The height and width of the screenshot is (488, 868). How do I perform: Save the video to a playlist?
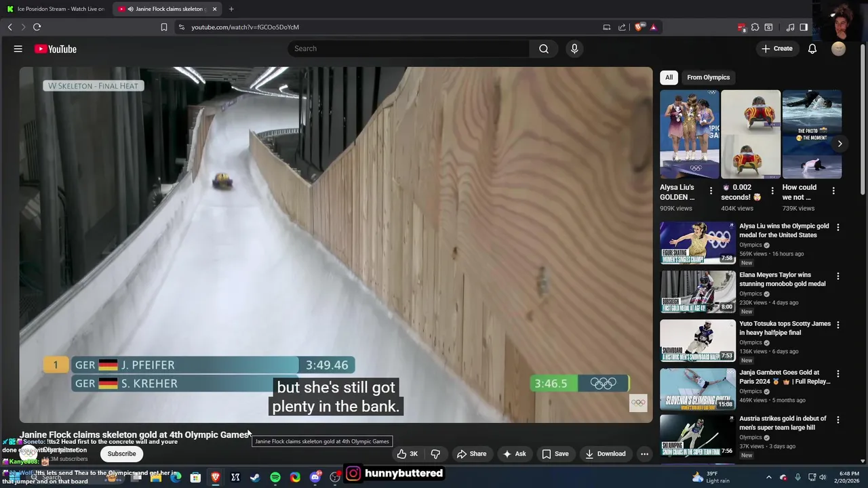555,454
